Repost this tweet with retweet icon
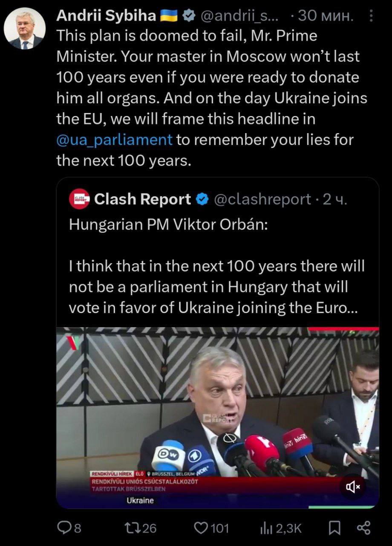The height and width of the screenshot is (546, 392). coord(130,528)
